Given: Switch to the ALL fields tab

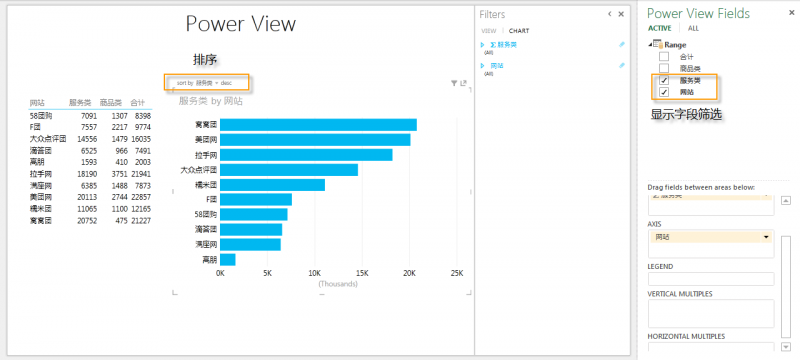Looking at the screenshot, I should pyautogui.click(x=693, y=29).
